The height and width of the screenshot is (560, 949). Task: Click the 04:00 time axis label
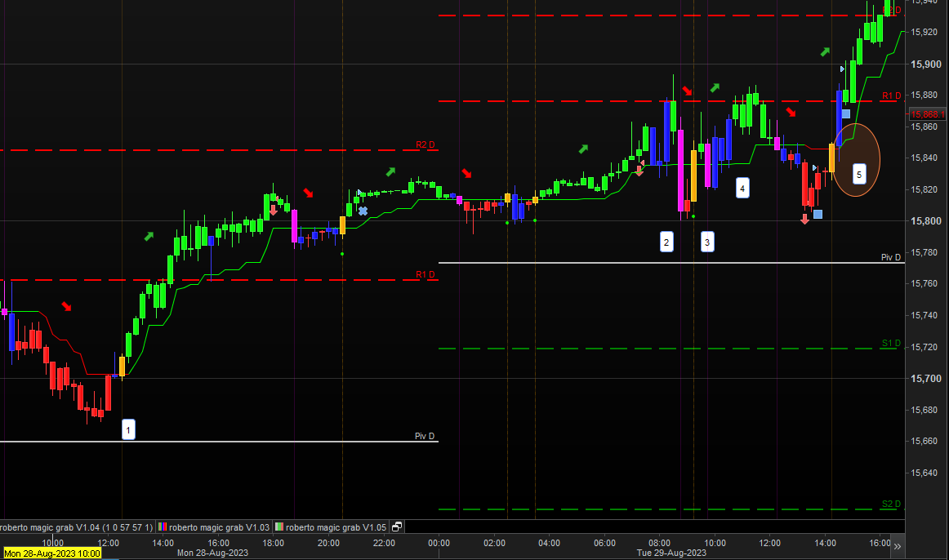(549, 543)
